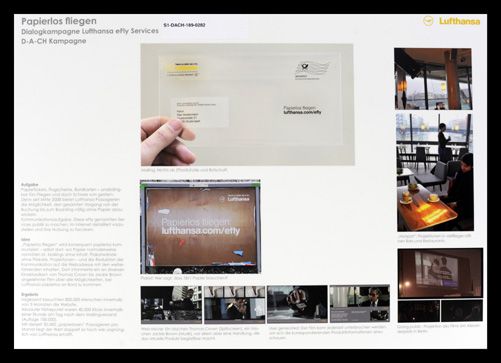Open the cinema screen projection photo
Screen dimensions: 501x363
click(x=440, y=273)
